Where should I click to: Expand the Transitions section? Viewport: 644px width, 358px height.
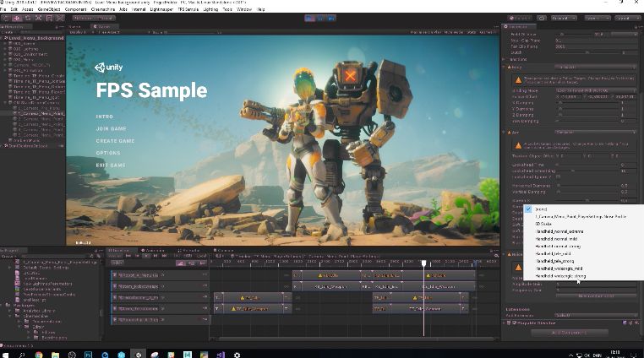tap(505, 60)
